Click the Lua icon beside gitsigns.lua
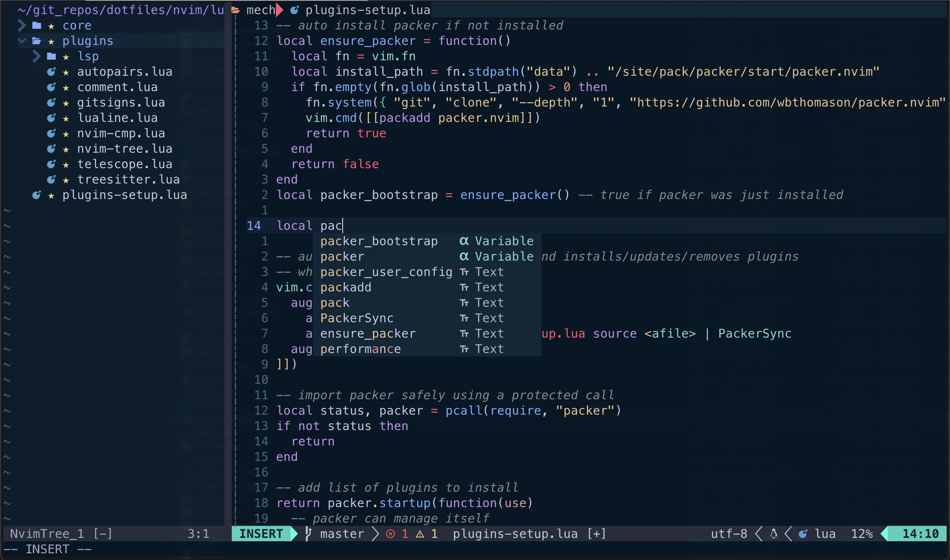This screenshot has width=950, height=560. pyautogui.click(x=51, y=102)
